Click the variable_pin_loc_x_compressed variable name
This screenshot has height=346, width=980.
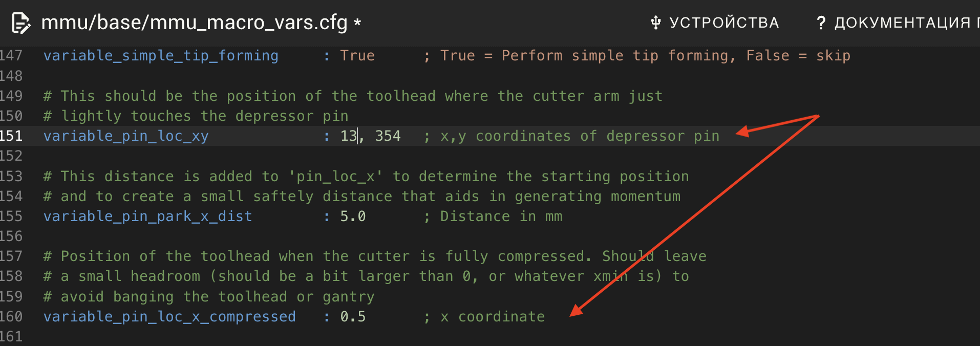click(169, 317)
